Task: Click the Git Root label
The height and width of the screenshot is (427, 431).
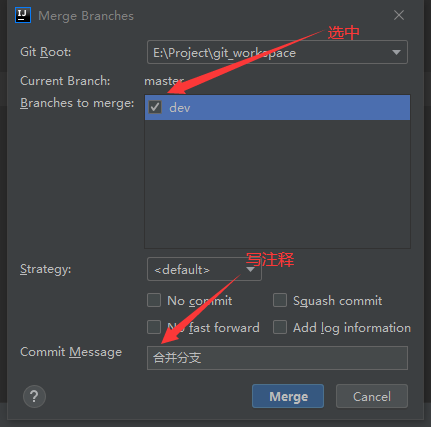Action: point(46,52)
